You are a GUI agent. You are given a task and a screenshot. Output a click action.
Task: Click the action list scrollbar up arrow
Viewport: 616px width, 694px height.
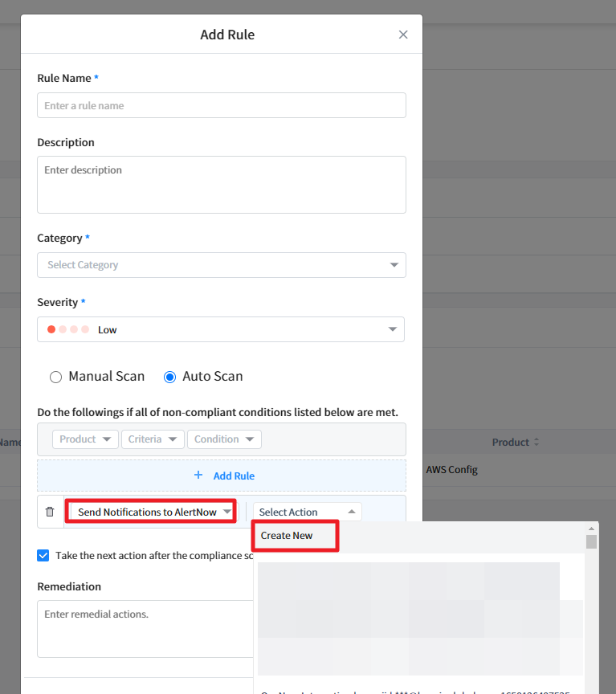[592, 529]
